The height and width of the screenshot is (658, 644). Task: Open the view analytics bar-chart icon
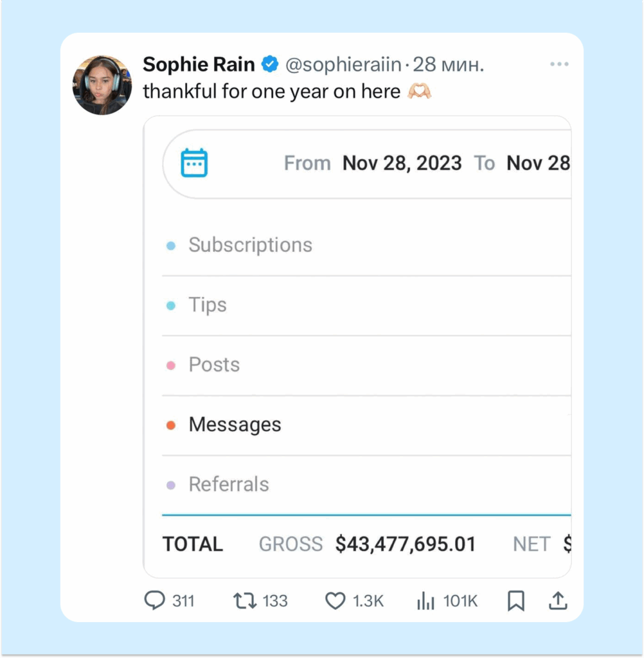(425, 601)
